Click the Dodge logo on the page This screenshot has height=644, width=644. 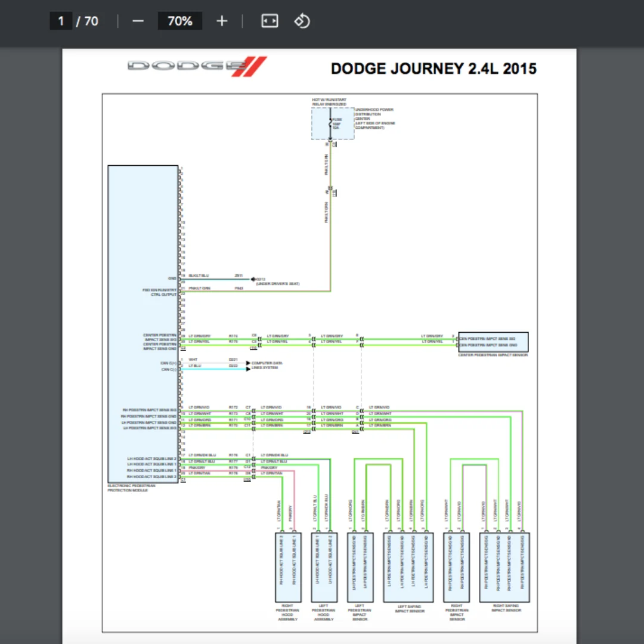197,67
